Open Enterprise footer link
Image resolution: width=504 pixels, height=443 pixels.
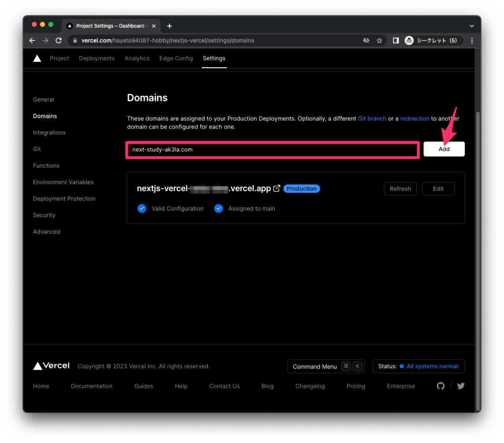click(401, 386)
